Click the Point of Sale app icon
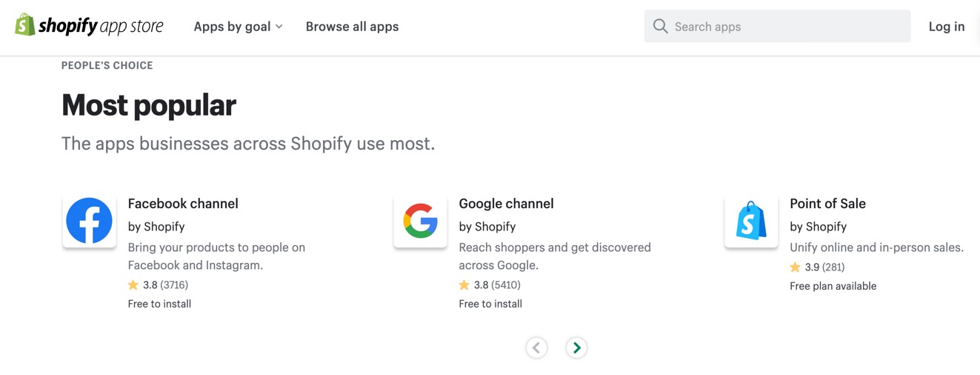The width and height of the screenshot is (980, 375). [x=751, y=221]
